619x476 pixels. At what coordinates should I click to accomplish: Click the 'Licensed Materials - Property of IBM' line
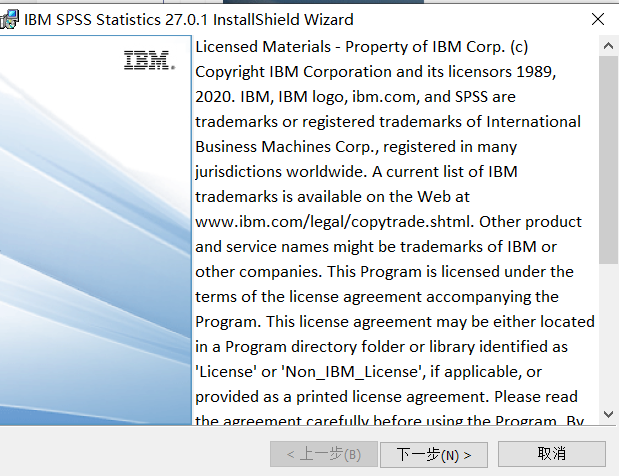click(x=362, y=47)
